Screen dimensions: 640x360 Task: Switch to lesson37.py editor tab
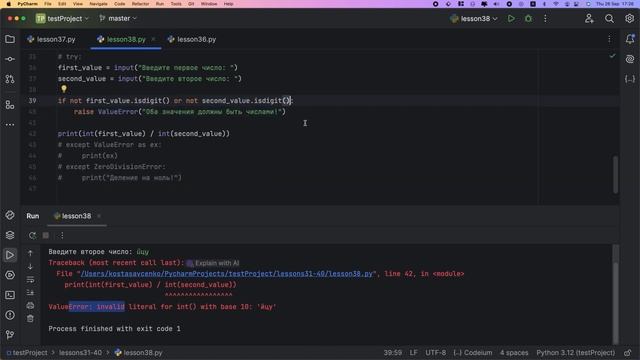coord(52,39)
